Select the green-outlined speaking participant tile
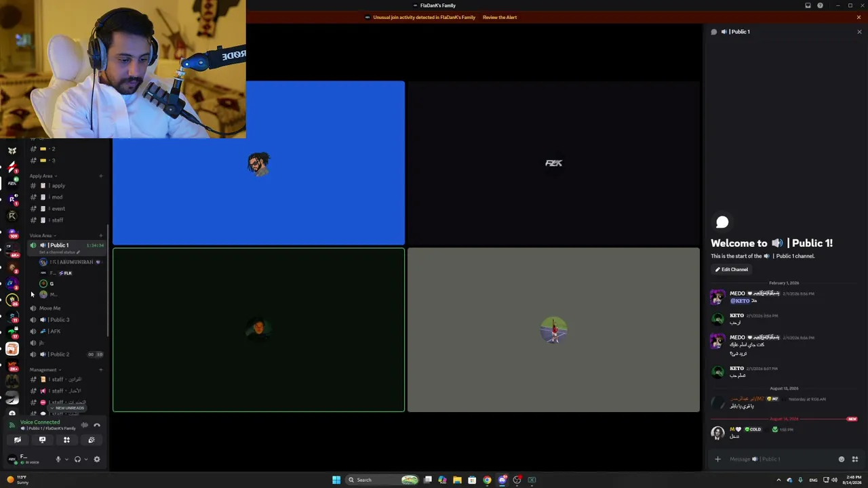This screenshot has height=488, width=868. [x=258, y=330]
